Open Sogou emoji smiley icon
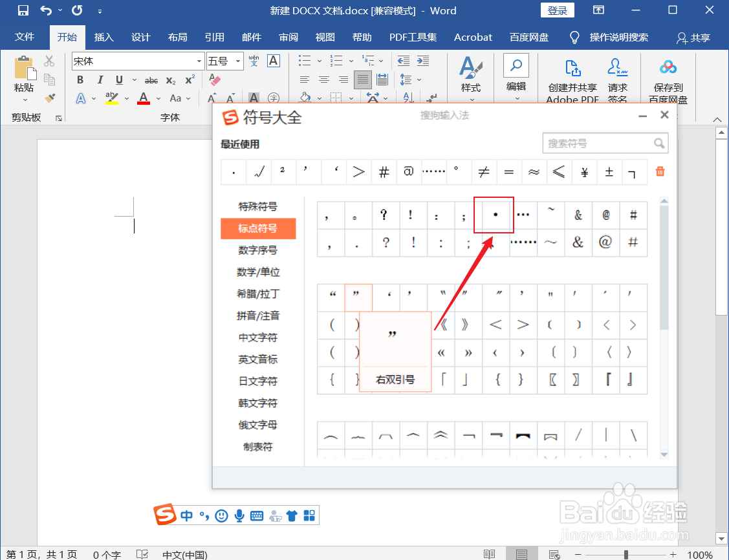Viewport: 729px width, 560px height. pyautogui.click(x=221, y=515)
